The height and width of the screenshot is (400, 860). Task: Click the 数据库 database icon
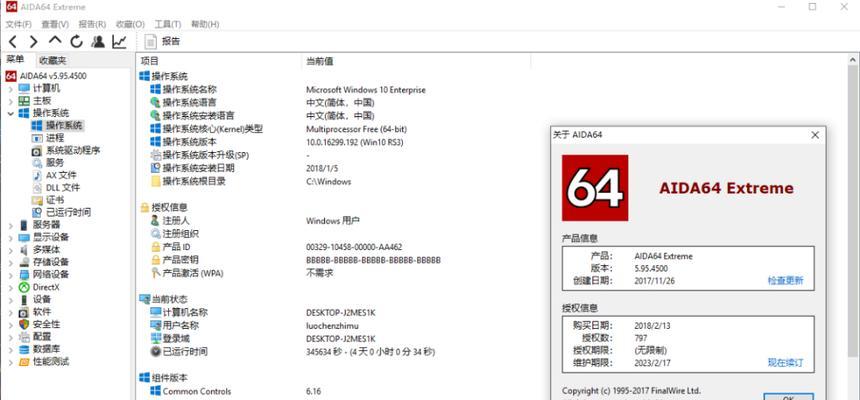tap(24, 350)
